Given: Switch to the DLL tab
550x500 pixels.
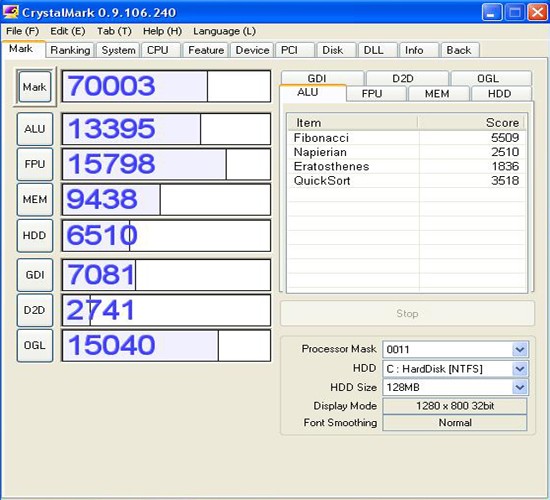Looking at the screenshot, I should tap(378, 50).
